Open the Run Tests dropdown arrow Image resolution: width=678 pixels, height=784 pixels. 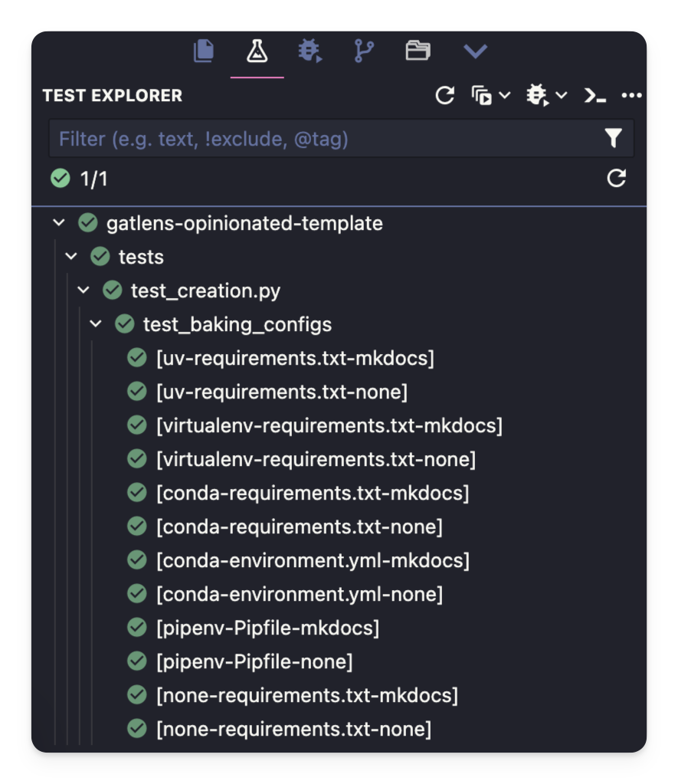click(505, 95)
